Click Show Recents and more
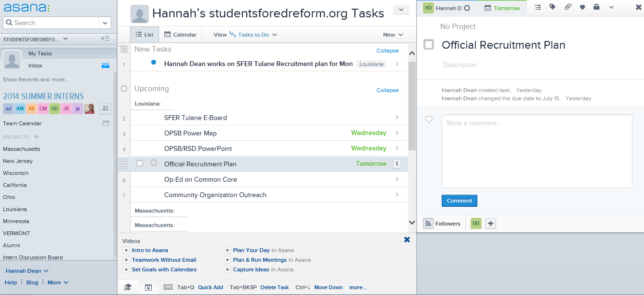 coord(36,80)
